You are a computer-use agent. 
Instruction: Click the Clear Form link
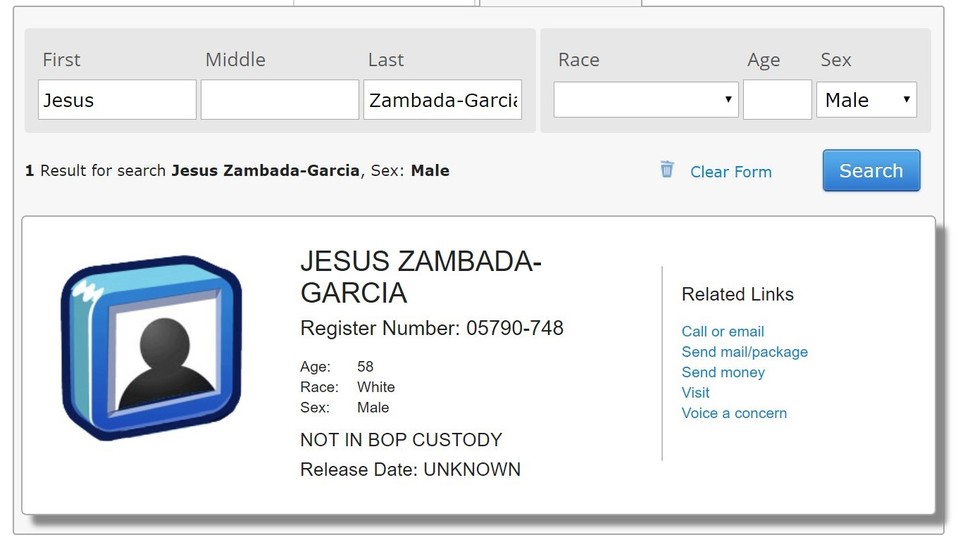pyautogui.click(x=731, y=172)
